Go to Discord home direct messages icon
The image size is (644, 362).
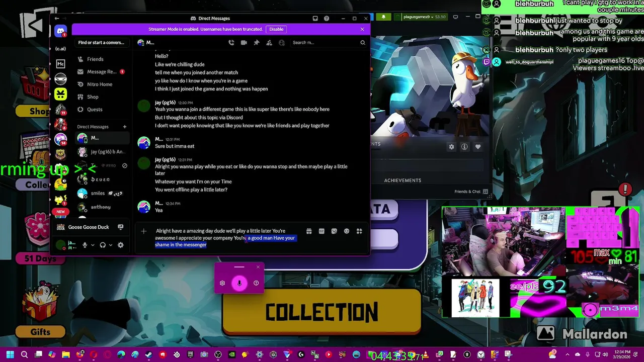point(60,31)
